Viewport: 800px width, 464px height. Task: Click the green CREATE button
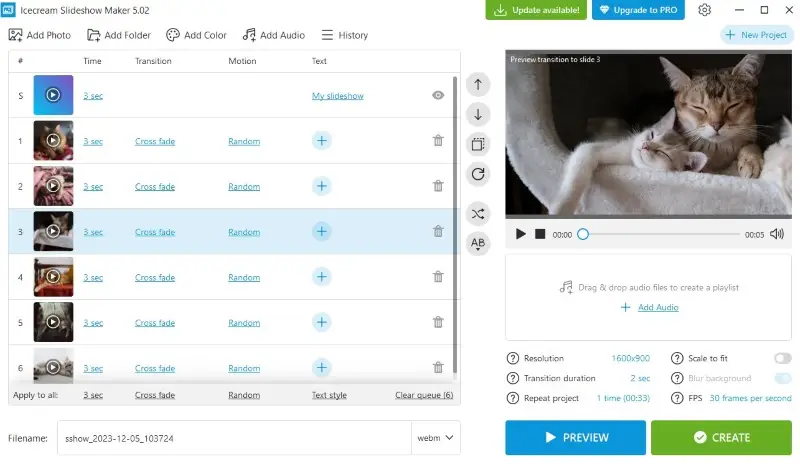point(721,437)
